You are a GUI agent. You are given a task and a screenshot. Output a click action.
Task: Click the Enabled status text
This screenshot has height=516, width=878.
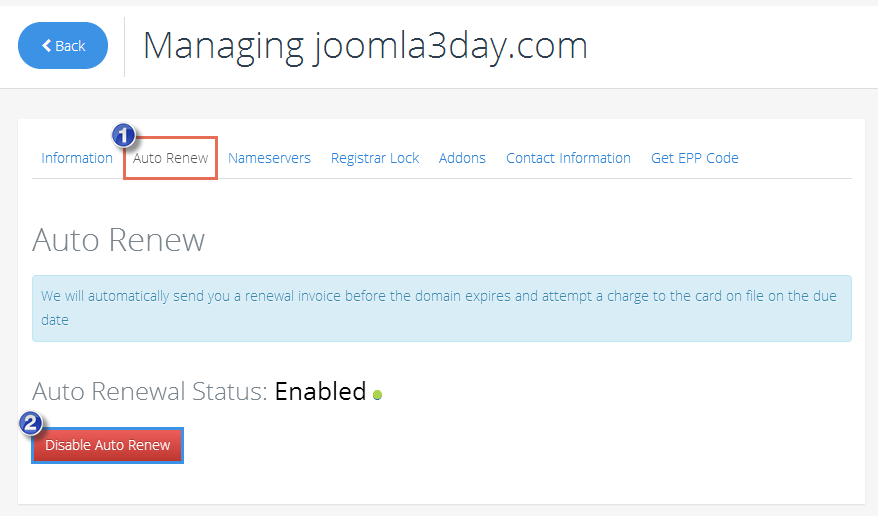(320, 391)
